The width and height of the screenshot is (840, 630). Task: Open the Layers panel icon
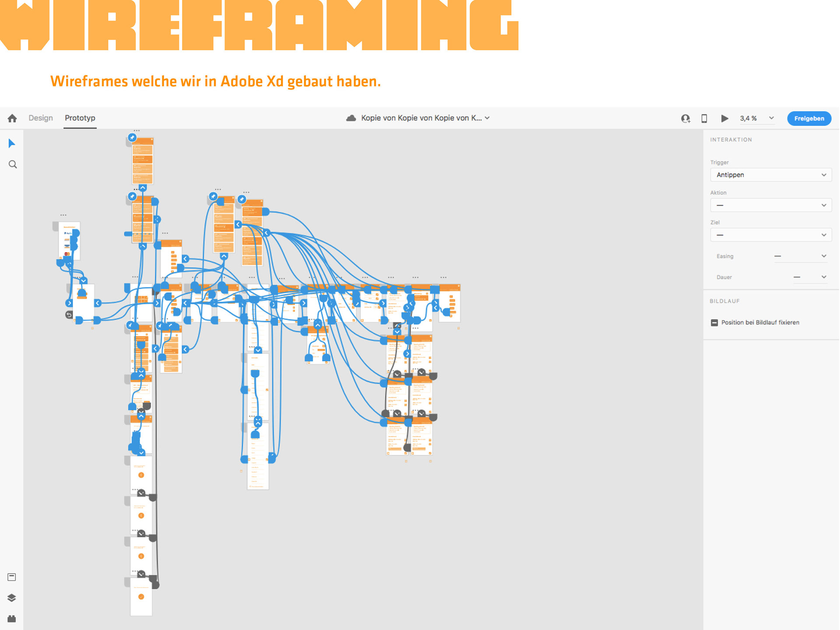tap(12, 598)
